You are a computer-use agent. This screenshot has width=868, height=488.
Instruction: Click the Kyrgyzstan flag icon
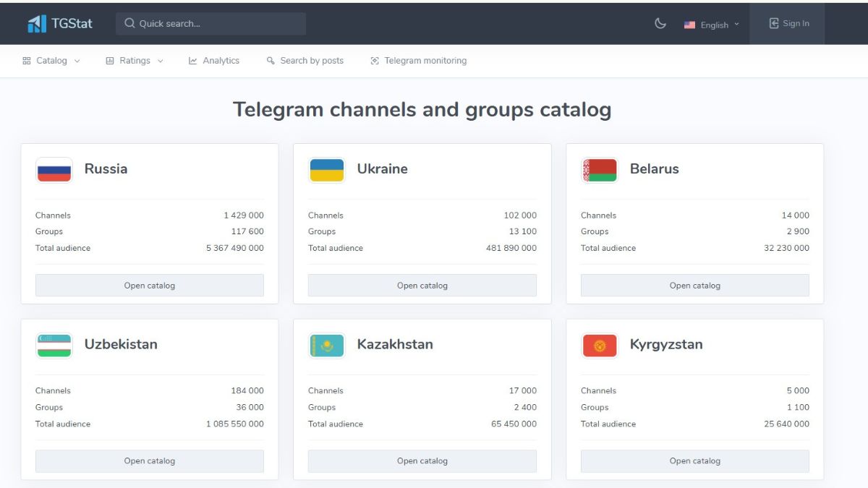point(600,346)
